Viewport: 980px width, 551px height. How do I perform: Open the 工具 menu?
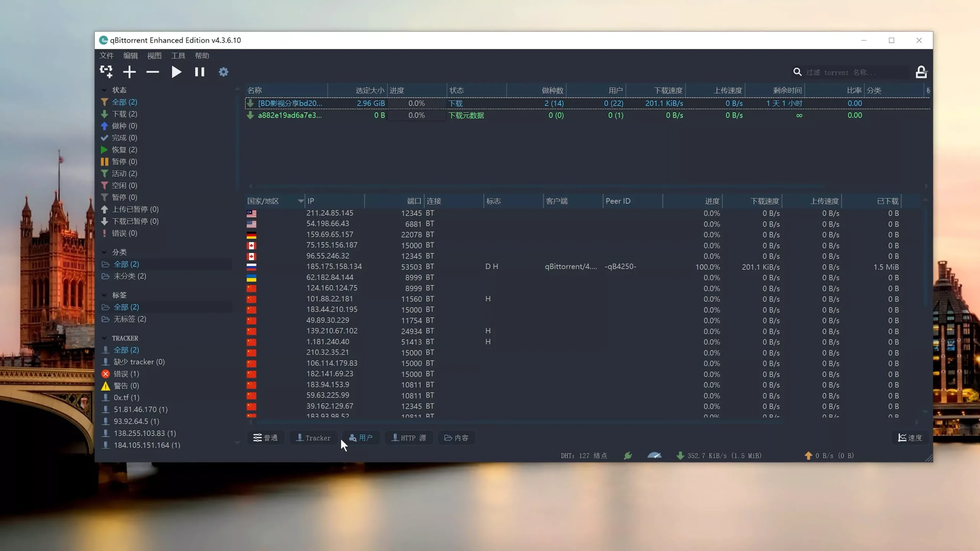pyautogui.click(x=178, y=55)
